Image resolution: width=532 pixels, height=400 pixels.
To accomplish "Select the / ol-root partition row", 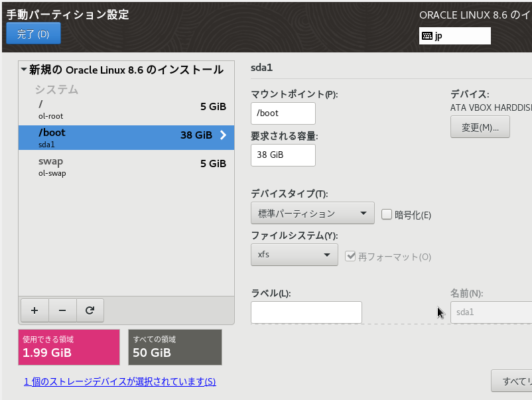I will coord(126,110).
